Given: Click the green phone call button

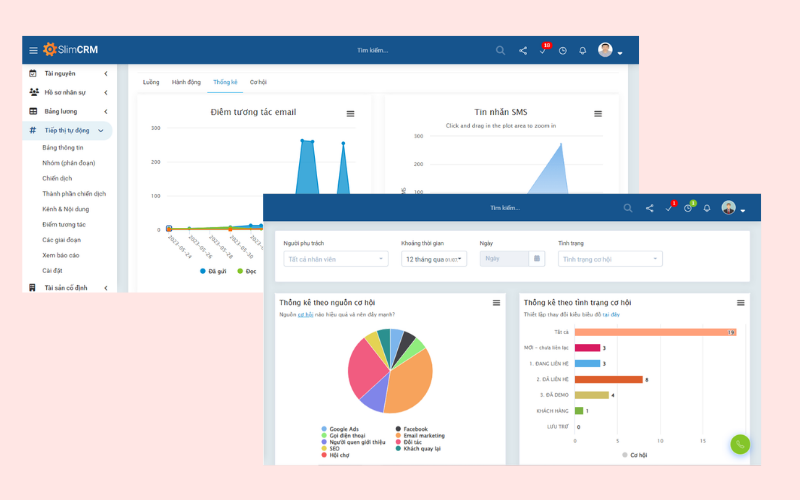Looking at the screenshot, I should click(x=739, y=444).
